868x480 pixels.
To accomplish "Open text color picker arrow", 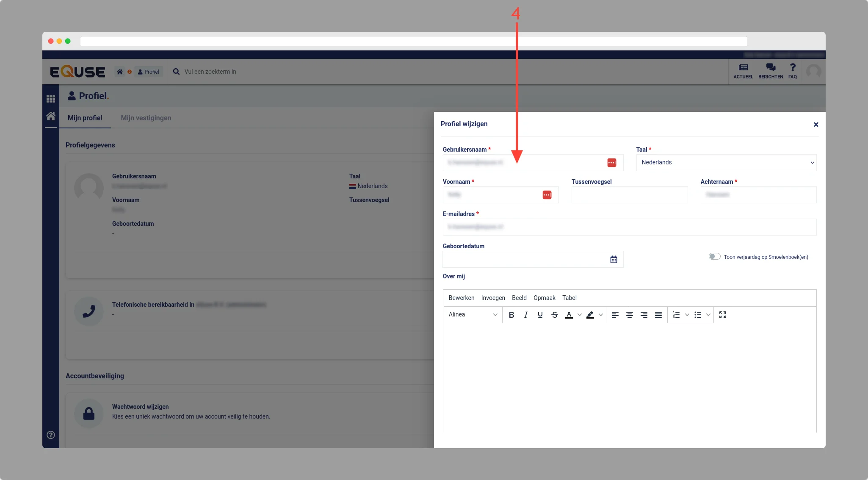I will (580, 315).
